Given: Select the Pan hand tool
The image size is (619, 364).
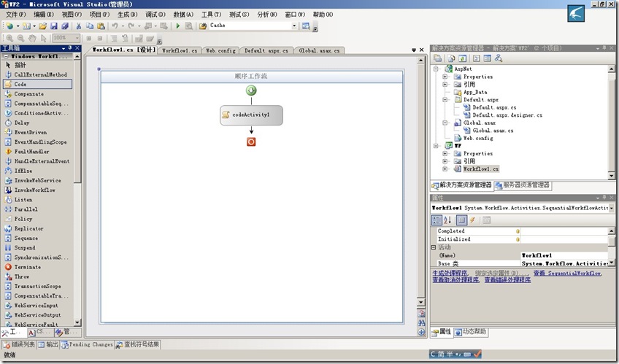Looking at the screenshot, I should point(32,38).
